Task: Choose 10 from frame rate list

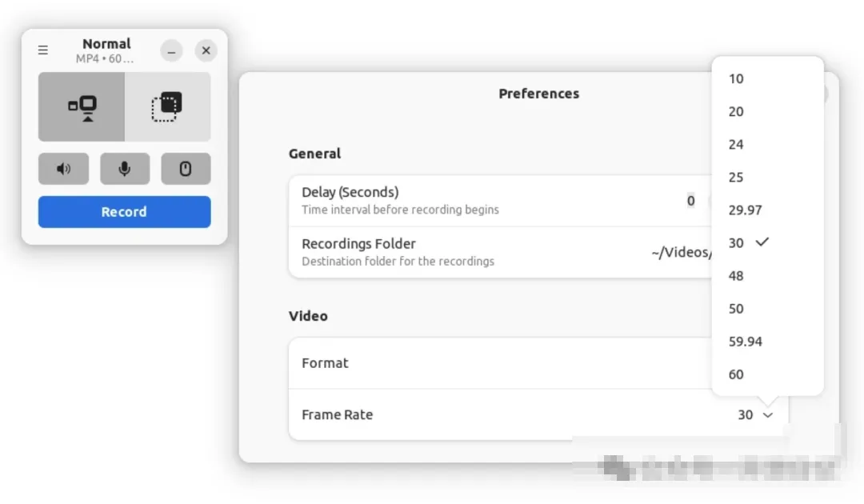Action: (736, 78)
